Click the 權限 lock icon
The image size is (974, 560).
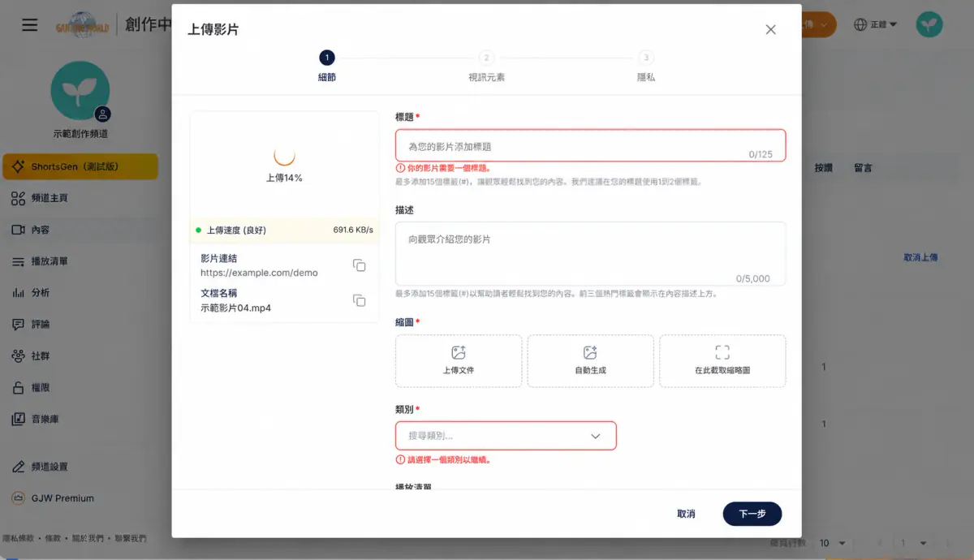click(x=18, y=388)
